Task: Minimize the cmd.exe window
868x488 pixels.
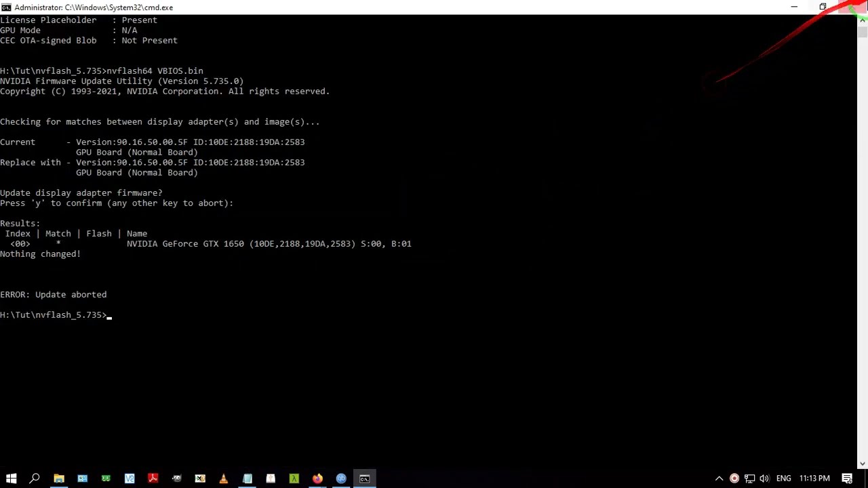Action: coord(794,7)
